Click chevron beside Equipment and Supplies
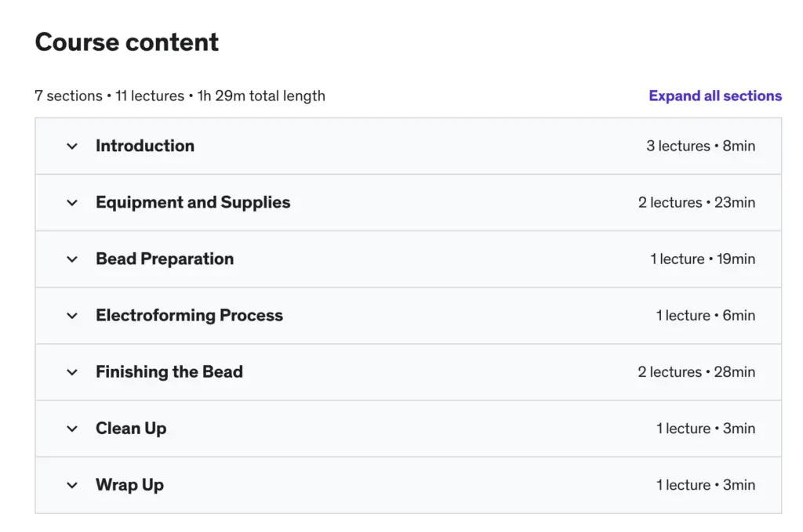Image resolution: width=803 pixels, height=532 pixels. pos(72,203)
